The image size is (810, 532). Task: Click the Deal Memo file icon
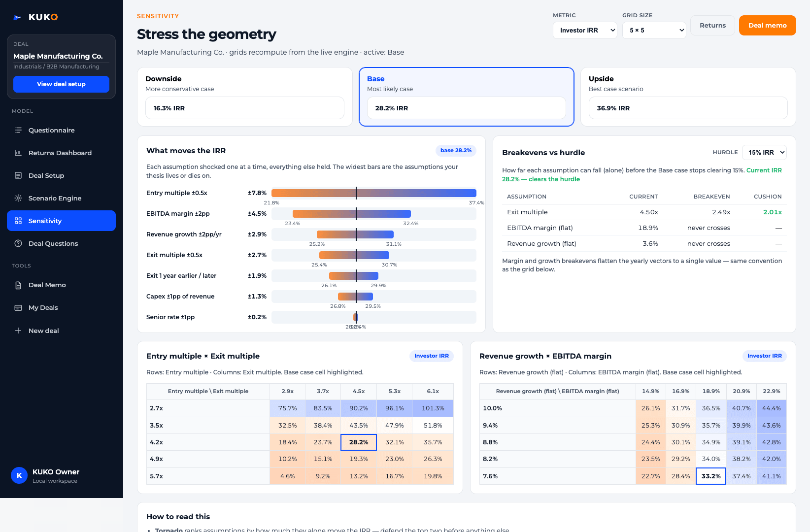click(x=18, y=285)
